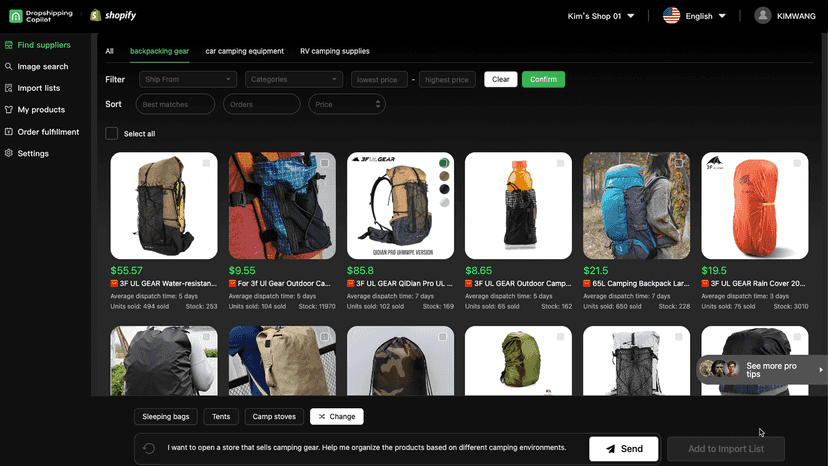Click the avatars in the See more pro tips banner
The width and height of the screenshot is (828, 466).
719,369
